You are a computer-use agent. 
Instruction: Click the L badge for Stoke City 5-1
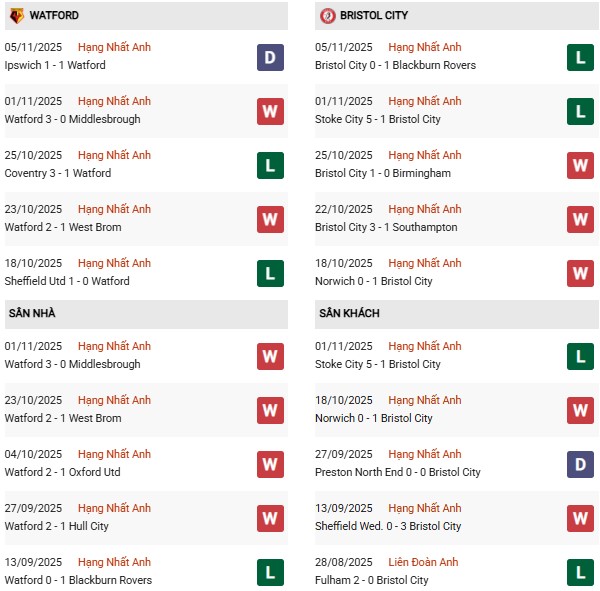point(580,111)
